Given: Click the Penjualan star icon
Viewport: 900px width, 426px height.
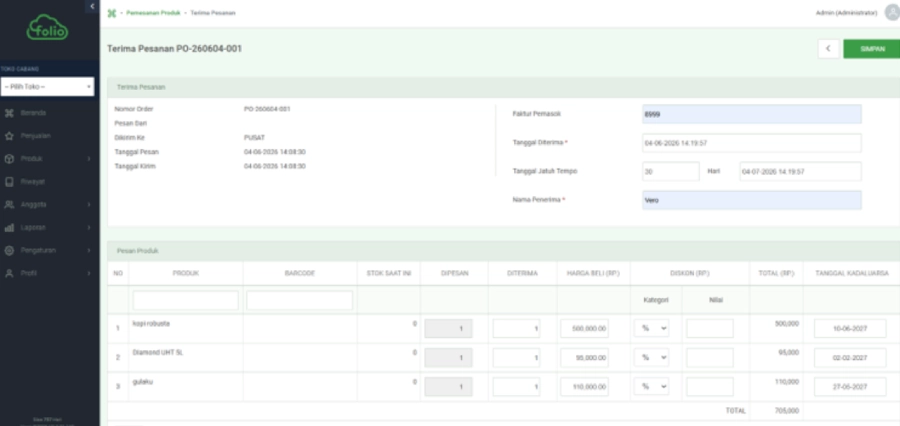Looking at the screenshot, I should point(9,136).
